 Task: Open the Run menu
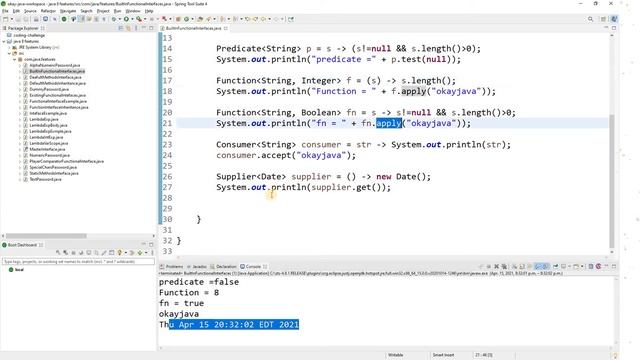coord(117,11)
